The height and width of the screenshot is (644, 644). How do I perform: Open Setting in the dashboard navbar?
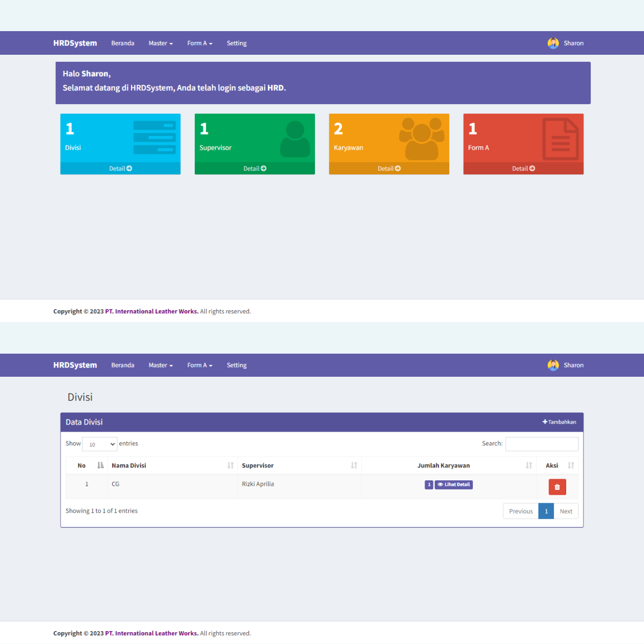[237, 43]
